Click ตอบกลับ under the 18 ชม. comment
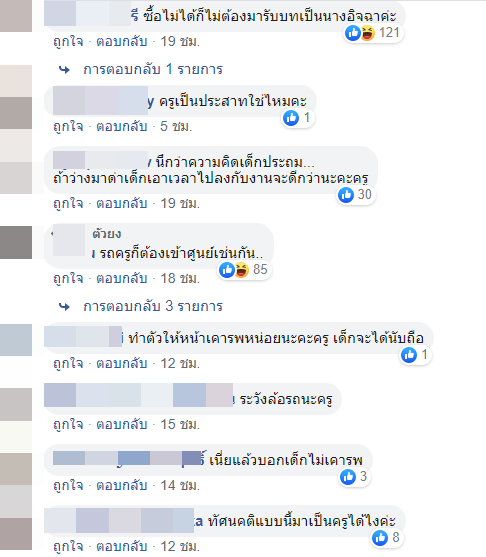 (x=122, y=278)
